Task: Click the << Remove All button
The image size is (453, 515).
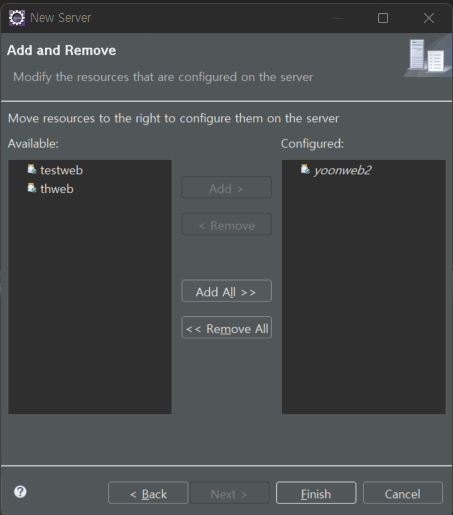Action: [227, 328]
